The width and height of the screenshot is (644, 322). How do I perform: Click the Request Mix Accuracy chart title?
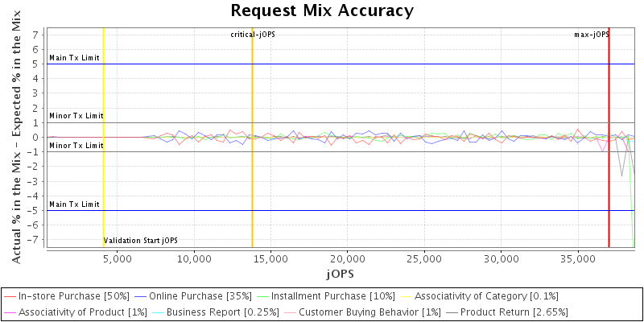pyautogui.click(x=322, y=10)
